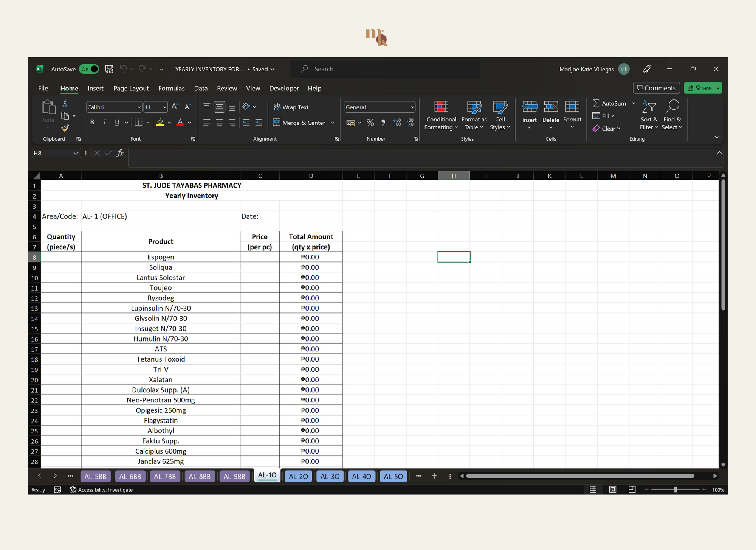Click the Orientation text angle icon
The image size is (756, 550).
246,107
